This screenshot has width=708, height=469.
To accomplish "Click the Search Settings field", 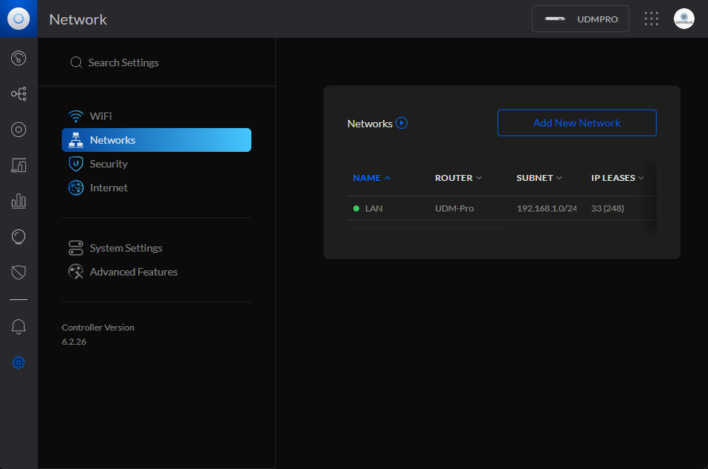I will [123, 63].
